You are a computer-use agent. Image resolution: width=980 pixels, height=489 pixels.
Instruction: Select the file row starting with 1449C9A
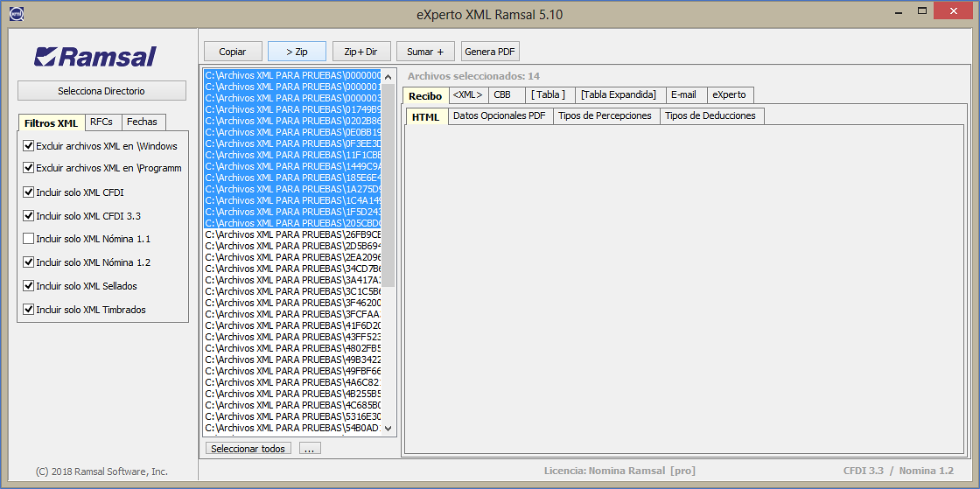pos(292,166)
